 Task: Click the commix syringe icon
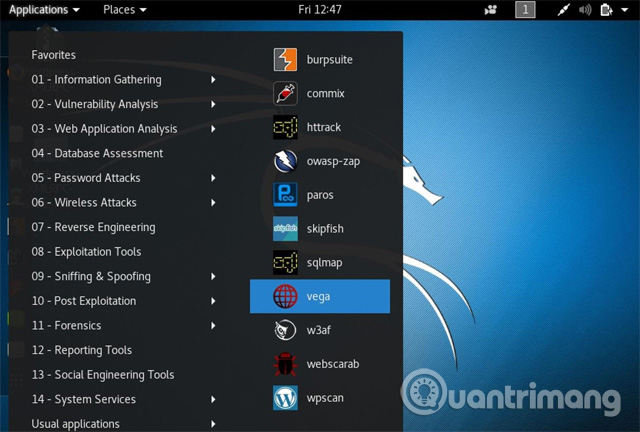pos(285,94)
